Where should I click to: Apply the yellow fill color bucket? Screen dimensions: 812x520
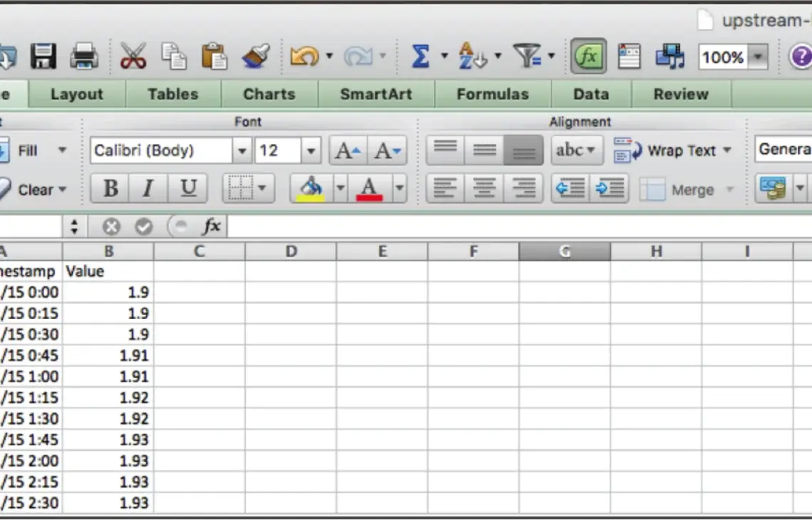(311, 188)
